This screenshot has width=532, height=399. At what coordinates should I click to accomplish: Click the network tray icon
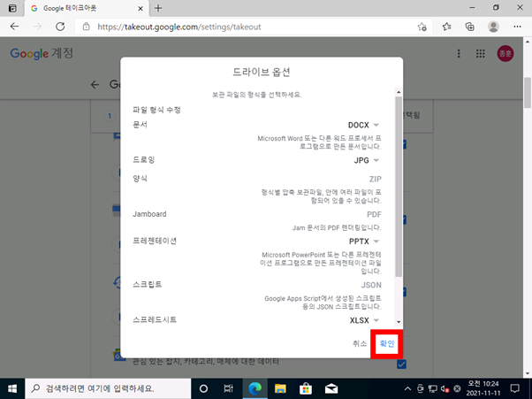point(433,388)
